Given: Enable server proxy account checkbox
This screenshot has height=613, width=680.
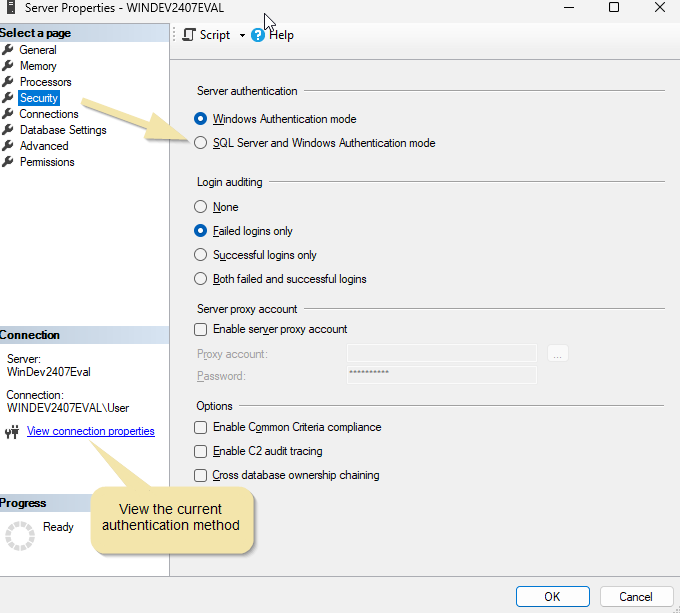Looking at the screenshot, I should click(200, 329).
